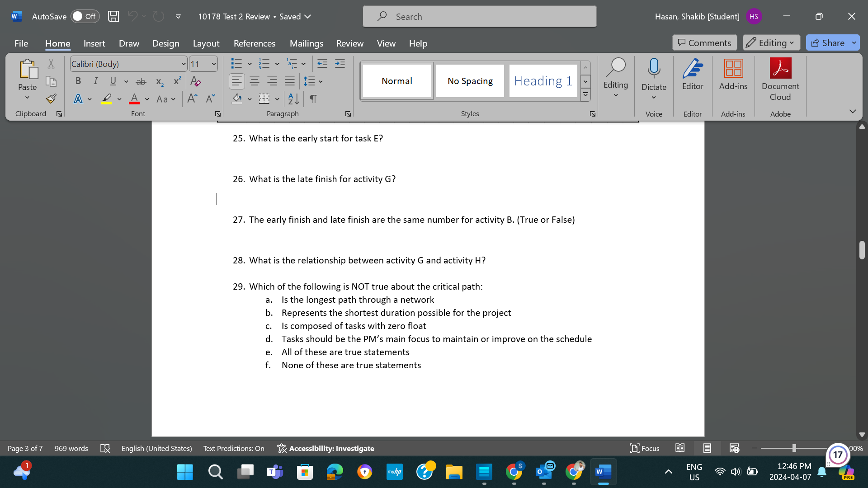The height and width of the screenshot is (488, 868).
Task: Open the Comments pane
Action: pos(704,42)
